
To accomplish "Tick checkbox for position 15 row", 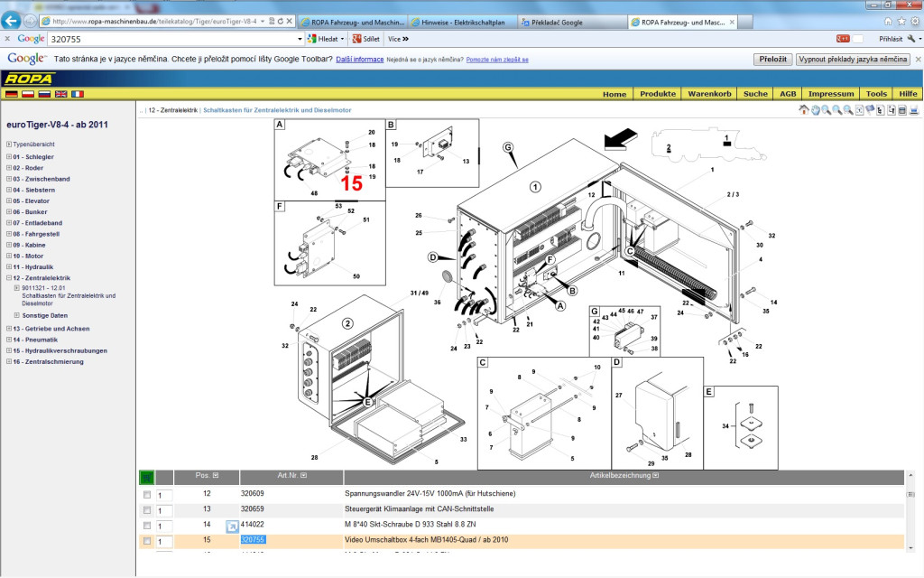I will coord(147,541).
